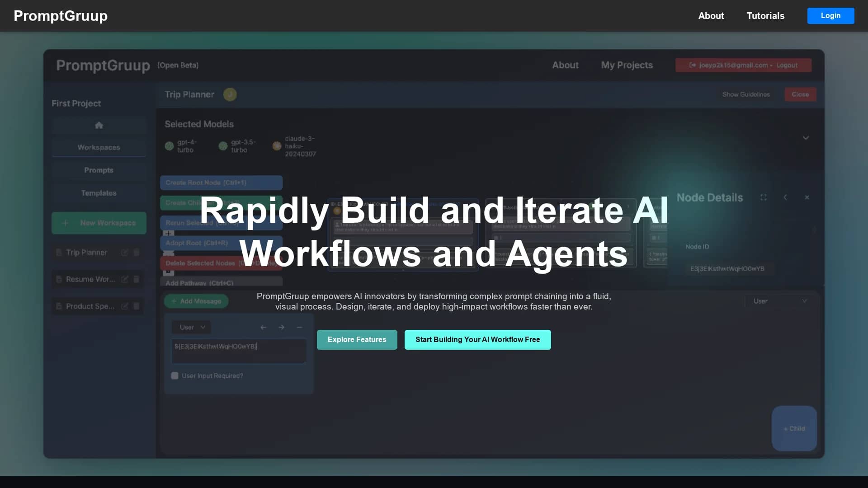Toggle the User Input Required checkbox
868x488 pixels.
tap(175, 375)
